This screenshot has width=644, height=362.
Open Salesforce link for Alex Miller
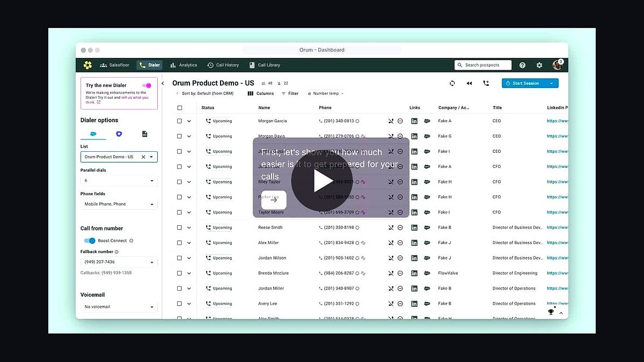[x=427, y=242]
